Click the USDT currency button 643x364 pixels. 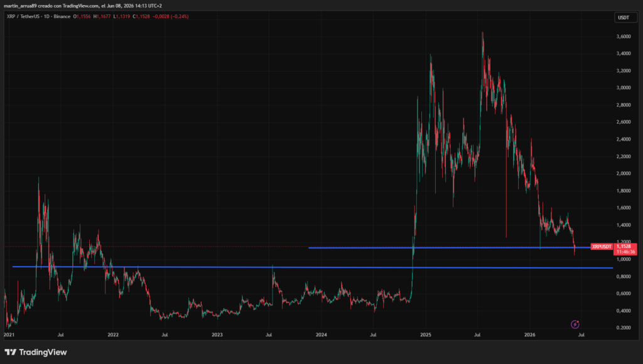[625, 18]
